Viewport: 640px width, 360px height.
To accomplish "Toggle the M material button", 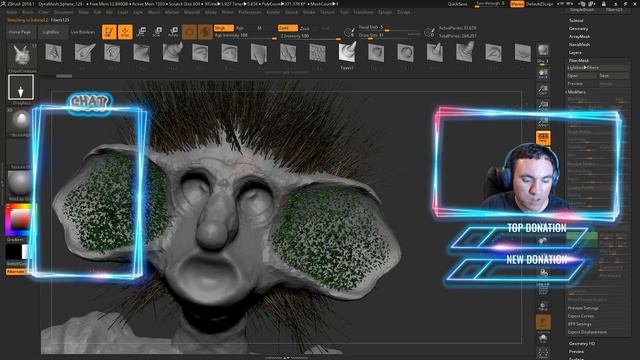I will (259, 28).
